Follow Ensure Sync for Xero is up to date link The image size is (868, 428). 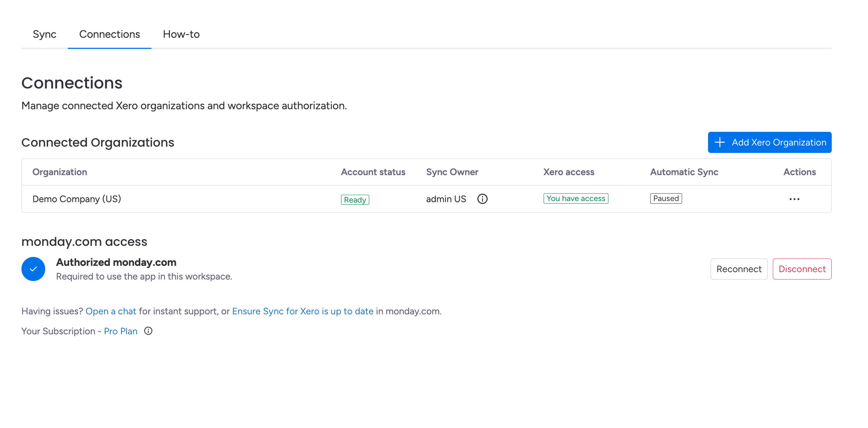[303, 311]
